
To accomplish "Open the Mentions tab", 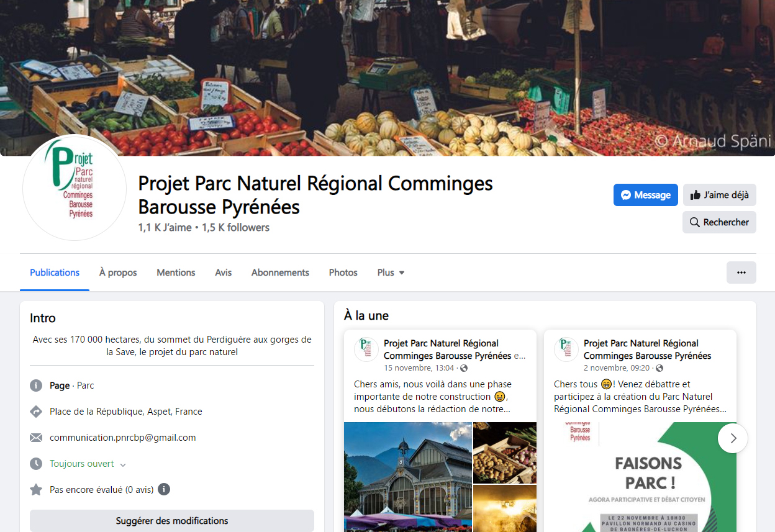I will pos(176,273).
